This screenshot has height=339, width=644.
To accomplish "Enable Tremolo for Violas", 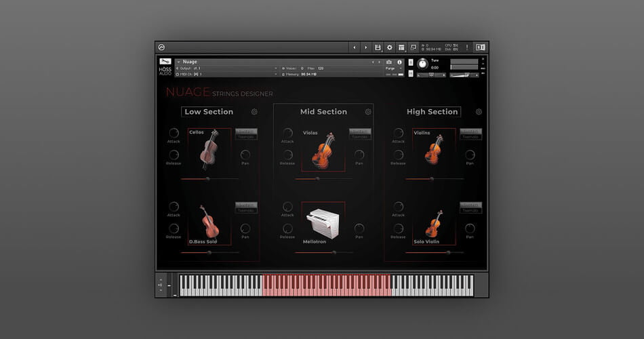I will [360, 137].
